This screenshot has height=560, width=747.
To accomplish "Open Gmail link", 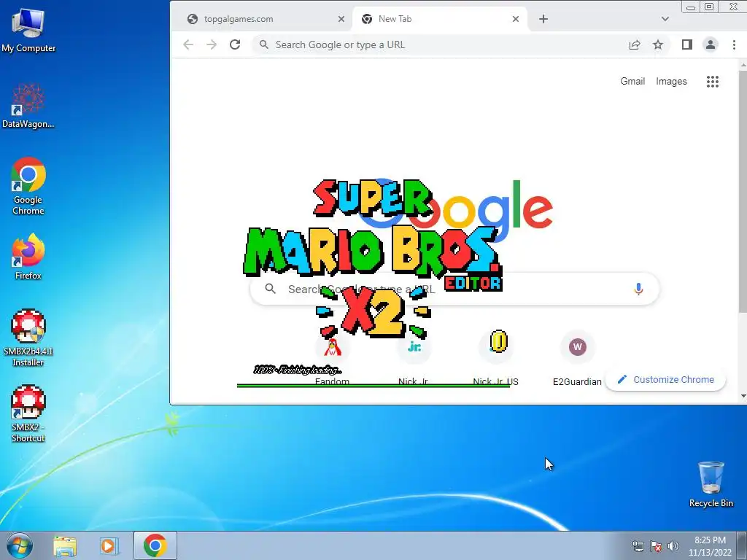I will 632,82.
